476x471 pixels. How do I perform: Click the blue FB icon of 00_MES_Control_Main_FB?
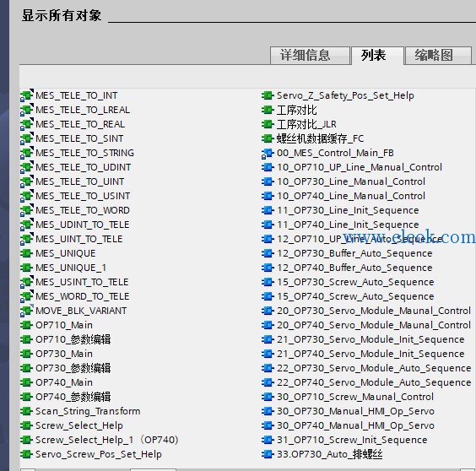pyautogui.click(x=268, y=154)
